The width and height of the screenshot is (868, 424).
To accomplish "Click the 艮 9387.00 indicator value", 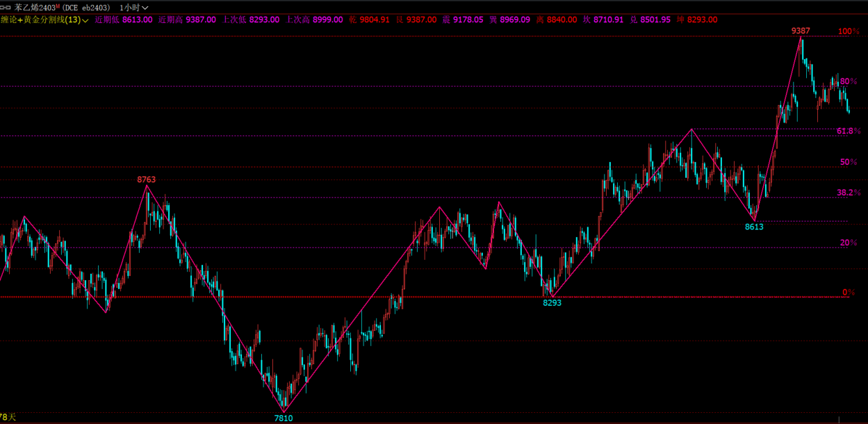I will pyautogui.click(x=416, y=19).
